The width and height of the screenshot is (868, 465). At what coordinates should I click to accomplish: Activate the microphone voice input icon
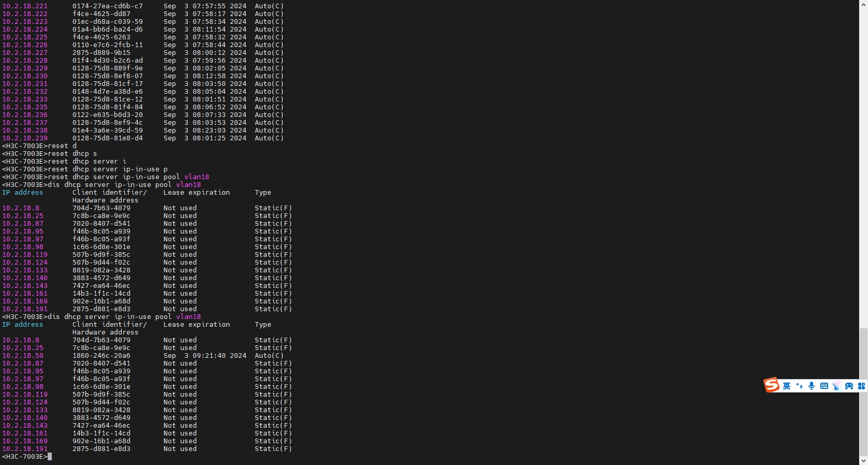(x=812, y=386)
